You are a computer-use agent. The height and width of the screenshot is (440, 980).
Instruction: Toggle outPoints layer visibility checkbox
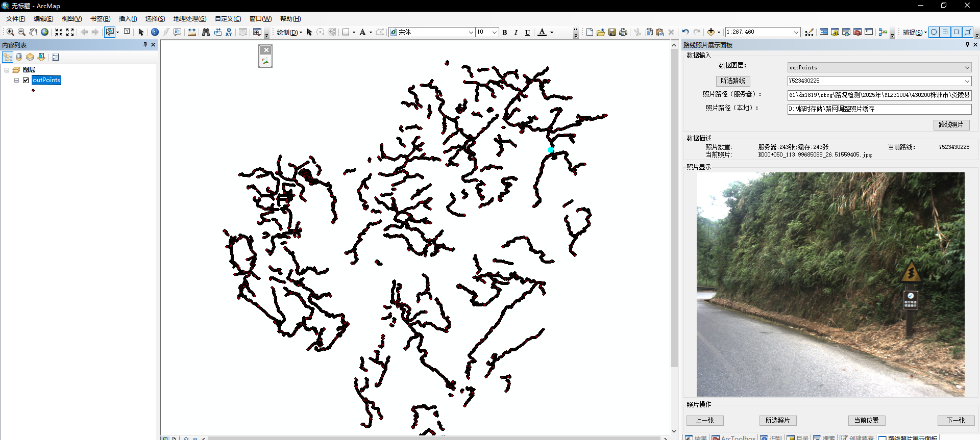(x=26, y=80)
